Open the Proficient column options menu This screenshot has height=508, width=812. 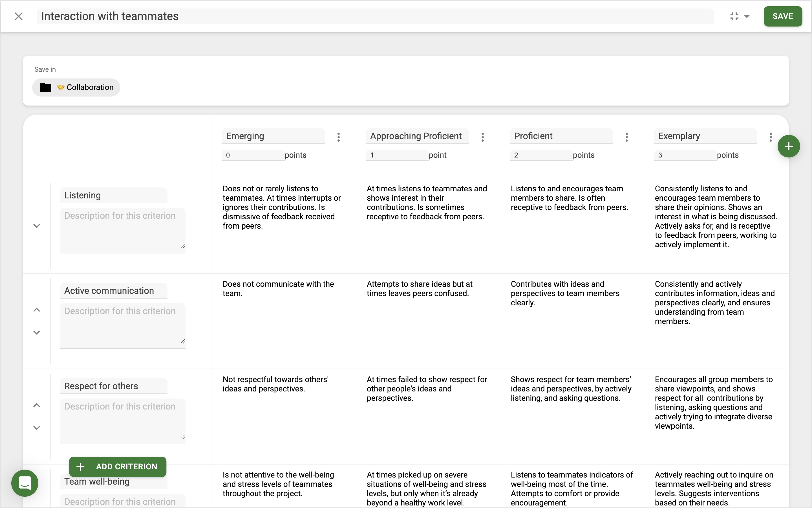point(626,137)
